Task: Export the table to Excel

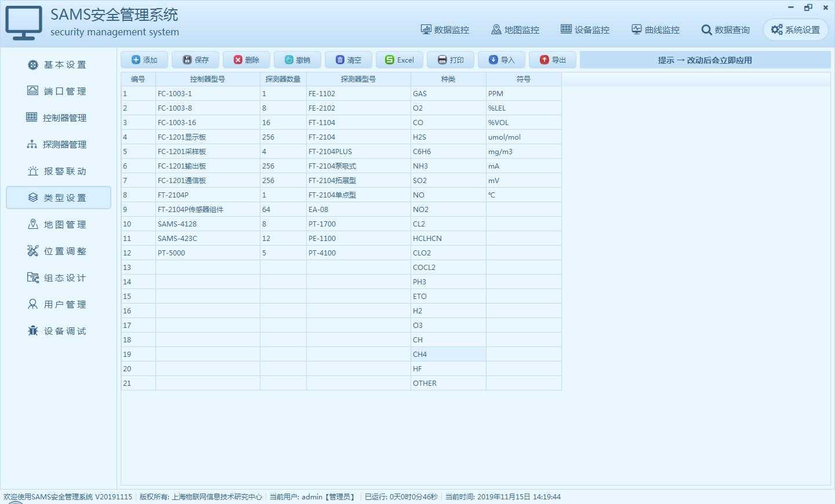Action: [400, 60]
